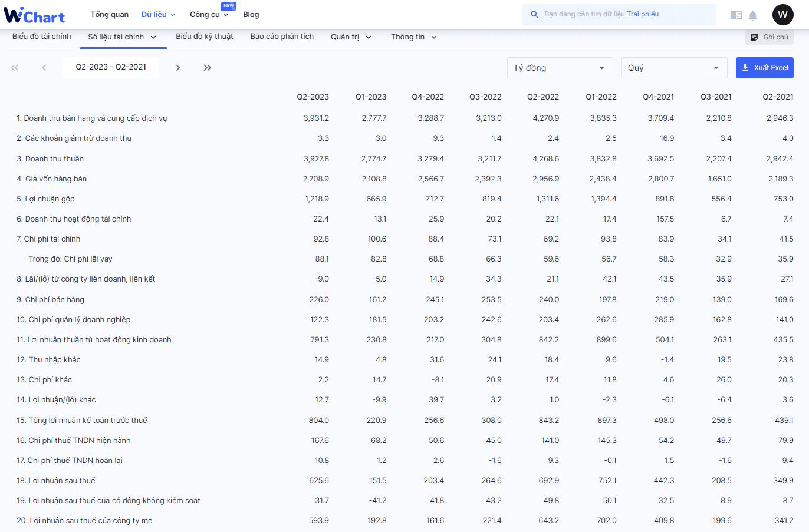Select row 4. Giá vốn hàng bán
This screenshot has height=532, width=809.
pos(51,179)
